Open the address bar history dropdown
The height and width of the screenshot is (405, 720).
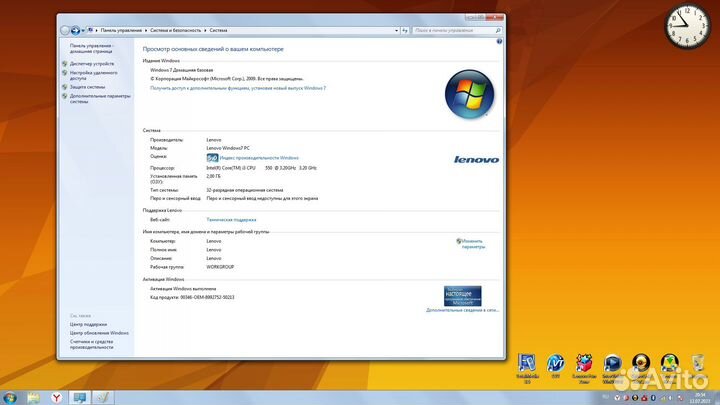point(396,30)
